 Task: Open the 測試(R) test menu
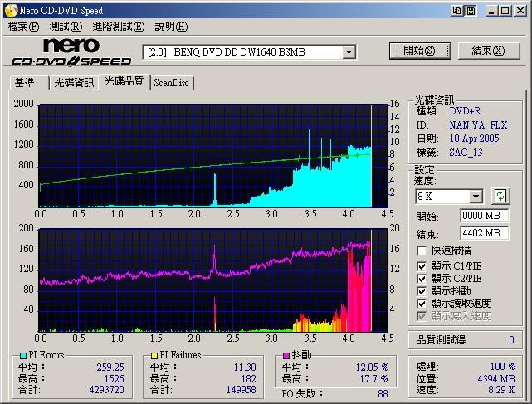[66, 27]
